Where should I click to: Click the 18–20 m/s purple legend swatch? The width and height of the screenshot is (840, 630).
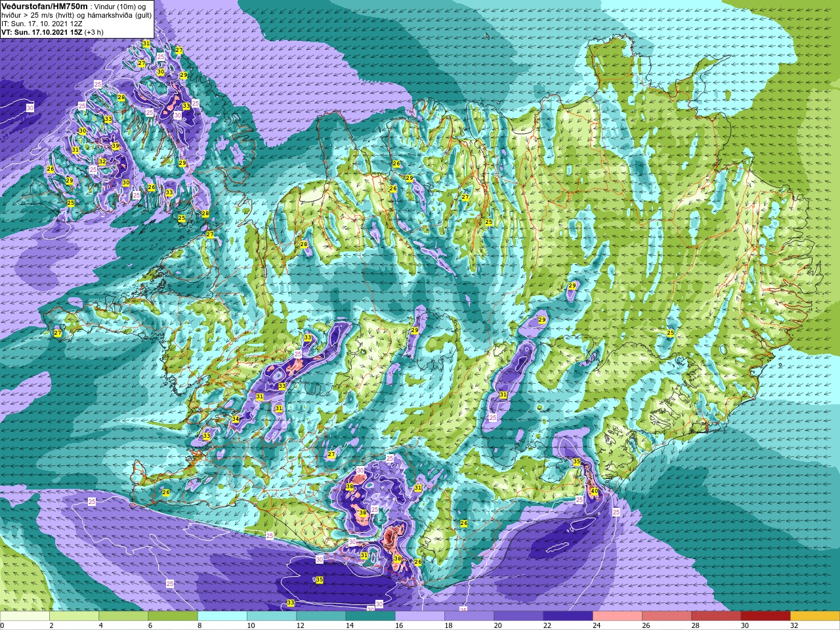[469, 616]
